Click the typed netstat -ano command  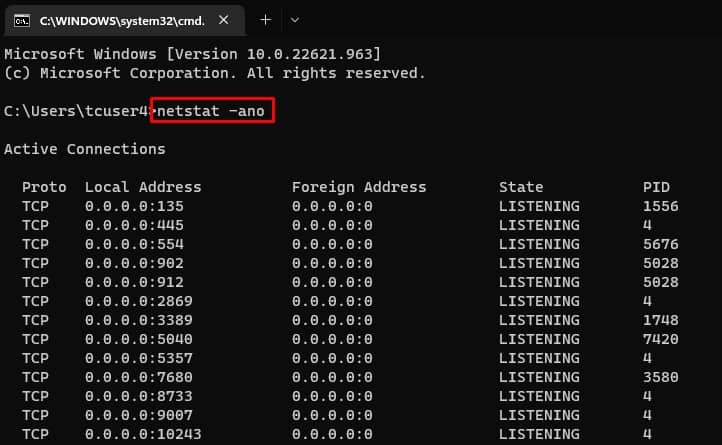(x=211, y=111)
